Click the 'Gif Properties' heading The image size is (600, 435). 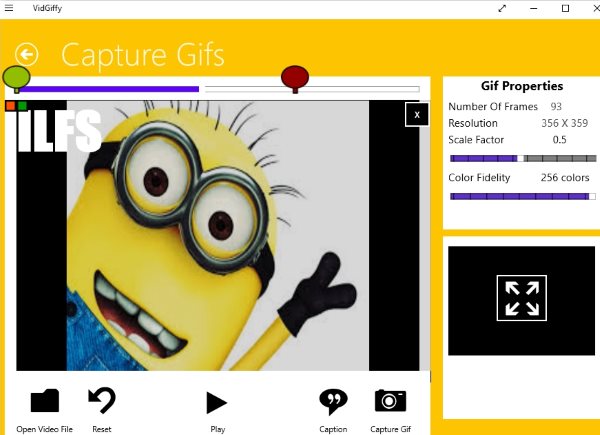point(522,86)
